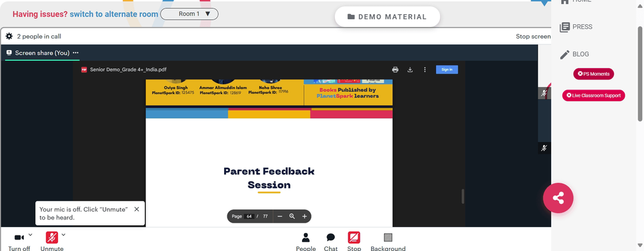Image resolution: width=644 pixels, height=251 pixels.
Task: Edit the PDF page number field
Action: click(x=249, y=216)
